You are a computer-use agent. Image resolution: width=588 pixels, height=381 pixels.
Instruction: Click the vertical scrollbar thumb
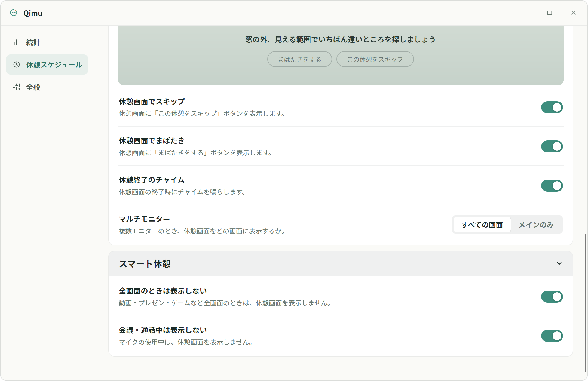point(586,303)
